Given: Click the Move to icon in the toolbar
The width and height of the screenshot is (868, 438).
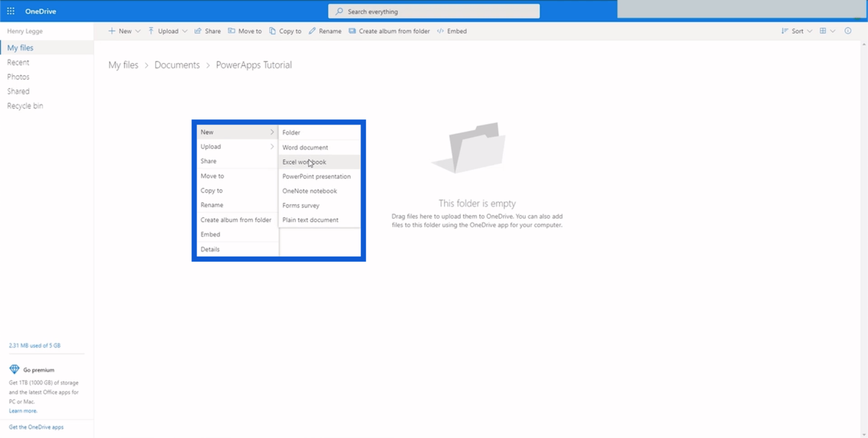Looking at the screenshot, I should point(231,31).
